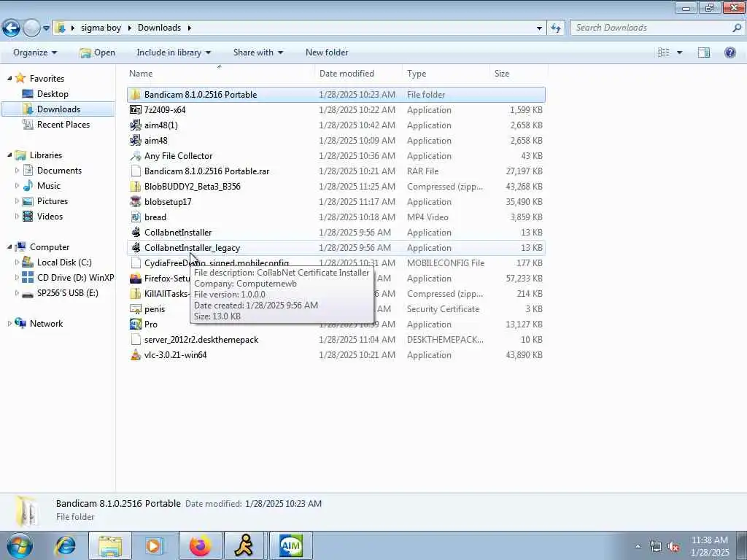Open the view options dropdown arrow

click(x=679, y=52)
